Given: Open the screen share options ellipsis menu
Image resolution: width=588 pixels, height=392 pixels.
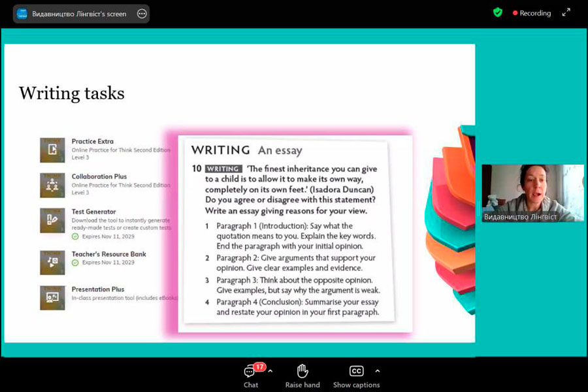Looking at the screenshot, I should click(142, 14).
